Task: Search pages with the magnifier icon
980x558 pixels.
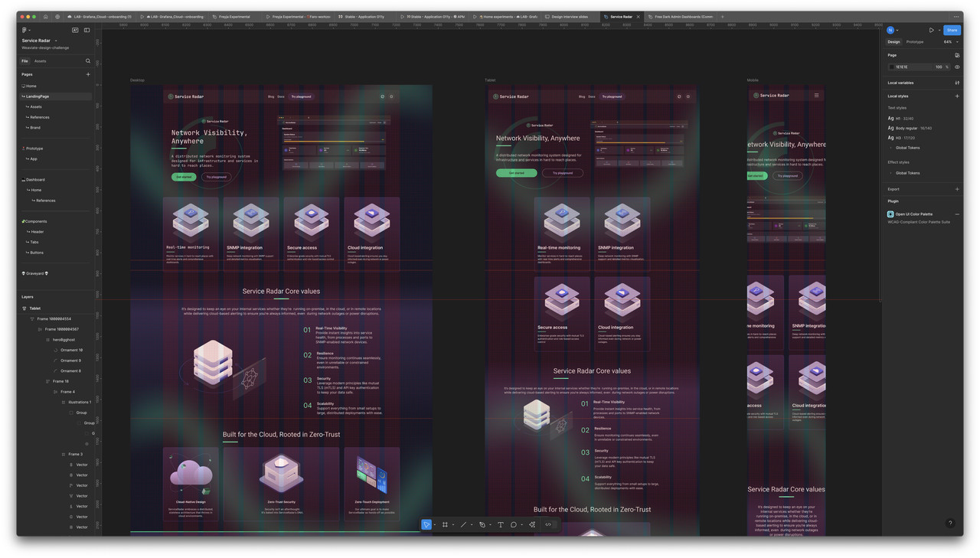Action: point(88,61)
